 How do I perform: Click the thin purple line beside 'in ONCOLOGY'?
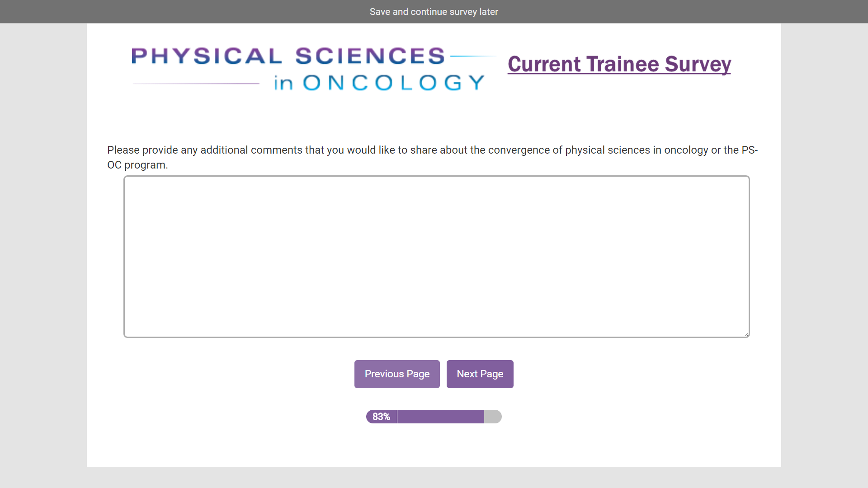[196, 84]
